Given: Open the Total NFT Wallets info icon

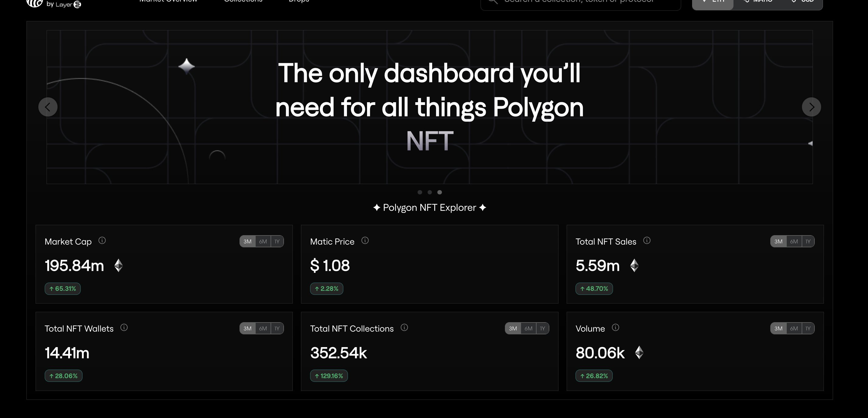Looking at the screenshot, I should [x=124, y=327].
